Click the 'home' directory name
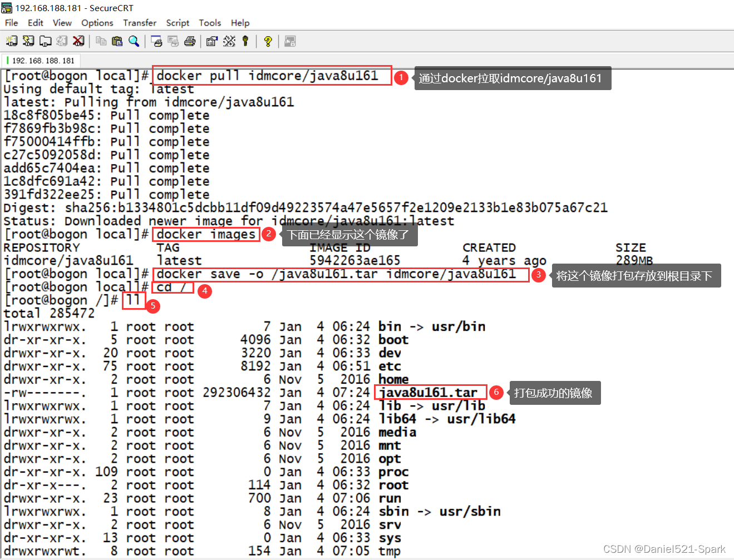Viewport: 734px width, 560px height. [x=393, y=379]
